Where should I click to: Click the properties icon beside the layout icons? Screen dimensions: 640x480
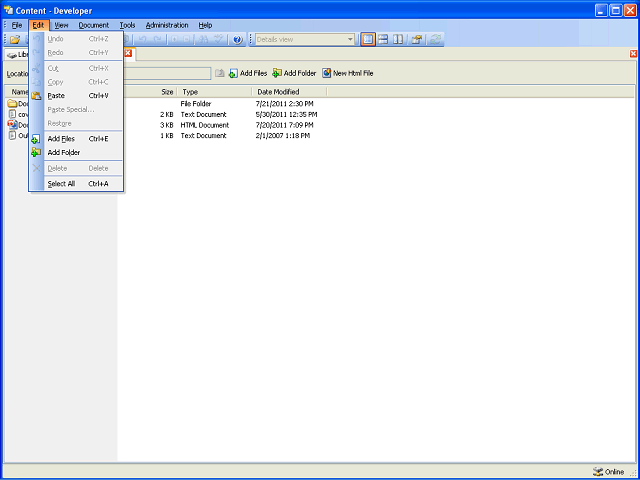pos(416,40)
